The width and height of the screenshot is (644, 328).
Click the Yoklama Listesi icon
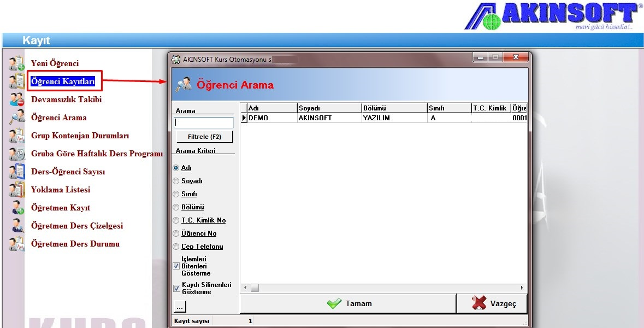pyautogui.click(x=17, y=190)
